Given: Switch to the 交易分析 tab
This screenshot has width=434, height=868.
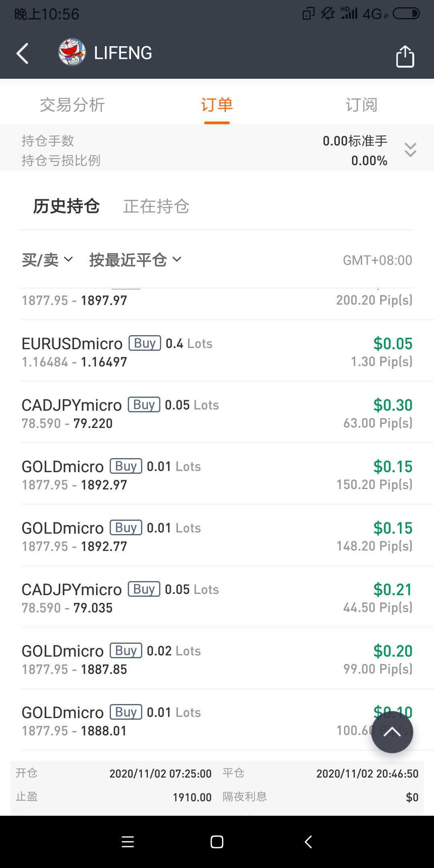Looking at the screenshot, I should click(x=72, y=105).
